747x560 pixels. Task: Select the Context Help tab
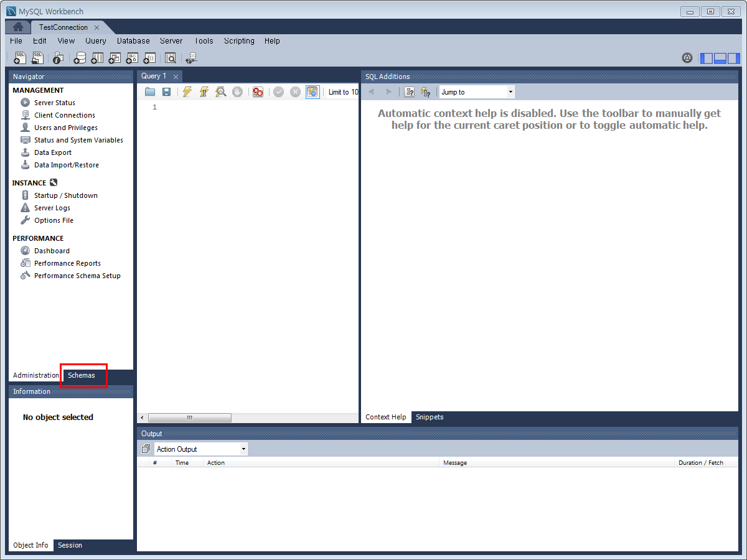coord(386,417)
